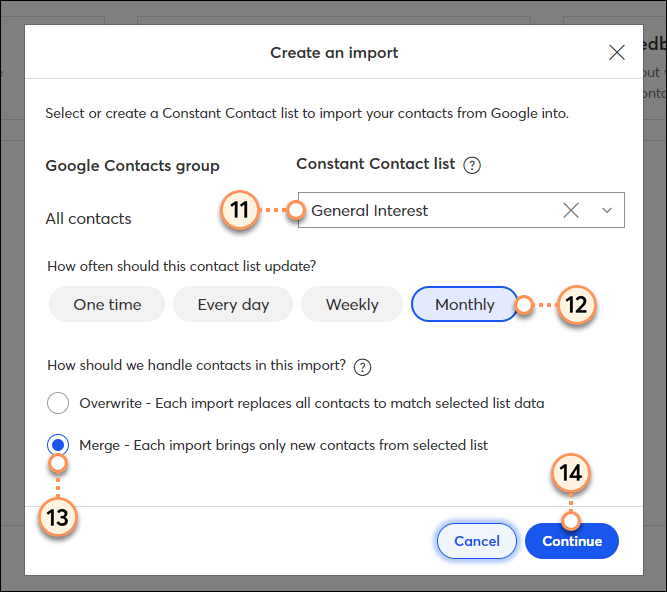
Task: Click the Overwrite option description text
Action: 312,403
